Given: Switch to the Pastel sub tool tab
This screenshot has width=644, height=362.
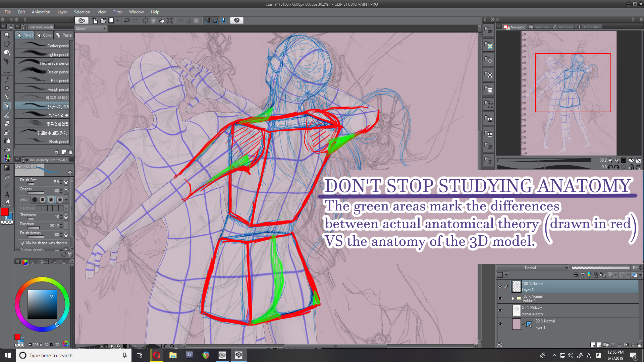Looking at the screenshot, I should 64,35.
